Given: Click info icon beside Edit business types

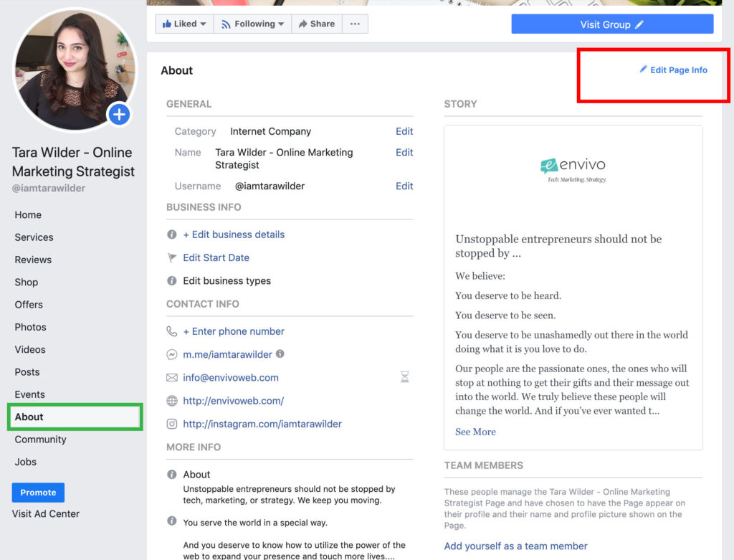Looking at the screenshot, I should (172, 280).
